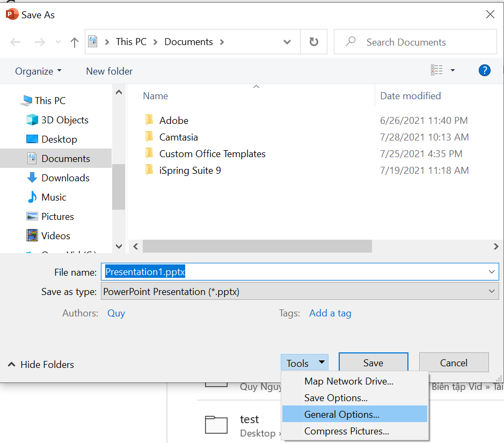Click the Downloads arrow icon
This screenshot has height=443, width=504.
[x=32, y=178]
